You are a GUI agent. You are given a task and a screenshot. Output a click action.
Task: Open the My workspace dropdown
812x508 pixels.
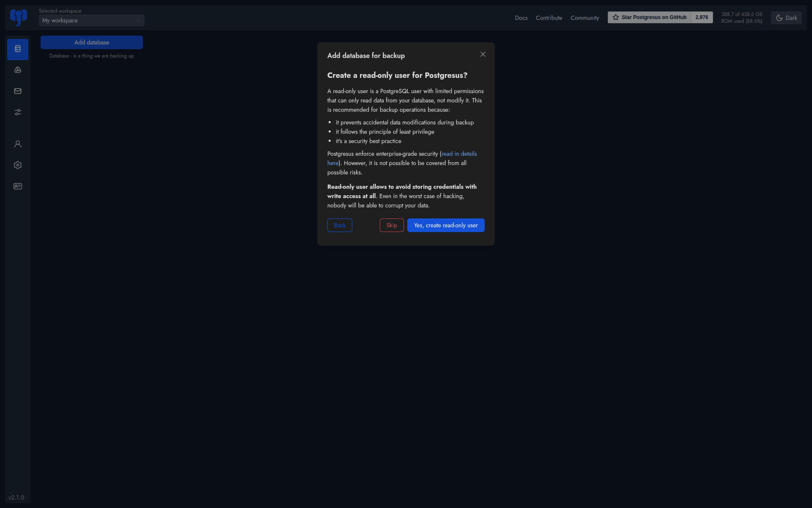pos(91,20)
